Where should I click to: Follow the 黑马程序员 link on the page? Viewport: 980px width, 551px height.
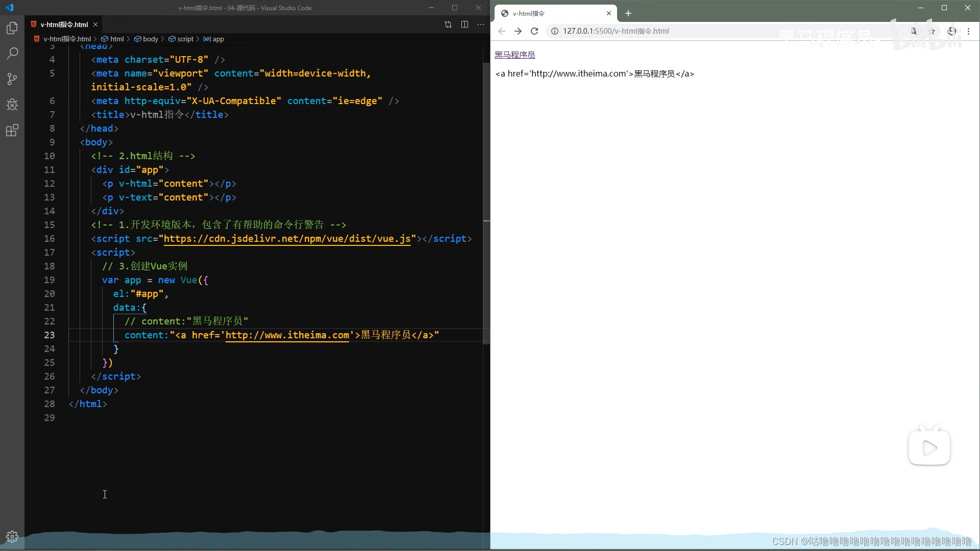click(x=514, y=54)
